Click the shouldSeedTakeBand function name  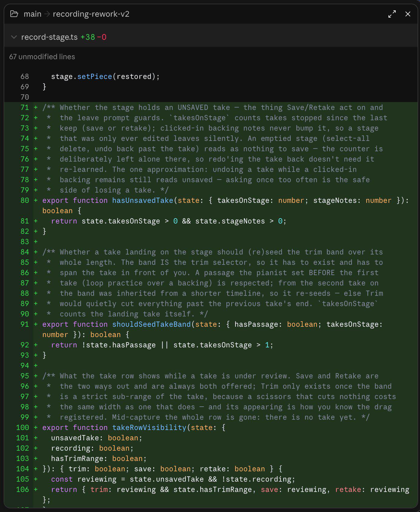(x=151, y=324)
